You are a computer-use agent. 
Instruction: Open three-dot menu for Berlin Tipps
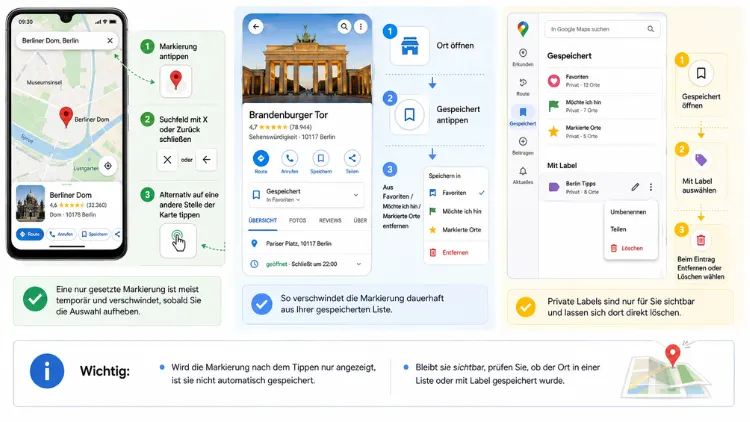coord(651,187)
